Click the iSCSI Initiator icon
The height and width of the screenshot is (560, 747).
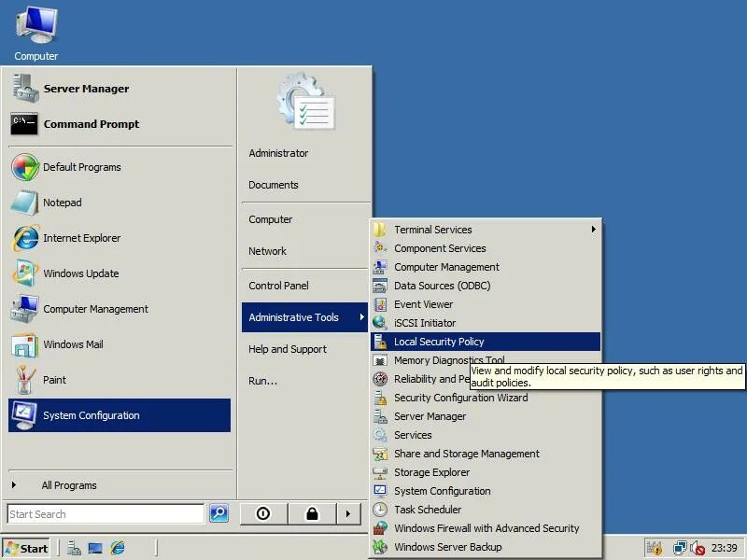click(380, 323)
